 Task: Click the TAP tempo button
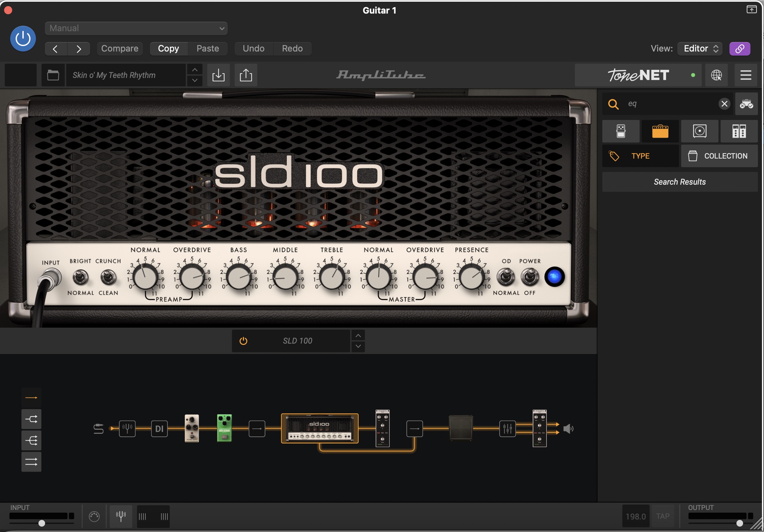click(x=663, y=516)
